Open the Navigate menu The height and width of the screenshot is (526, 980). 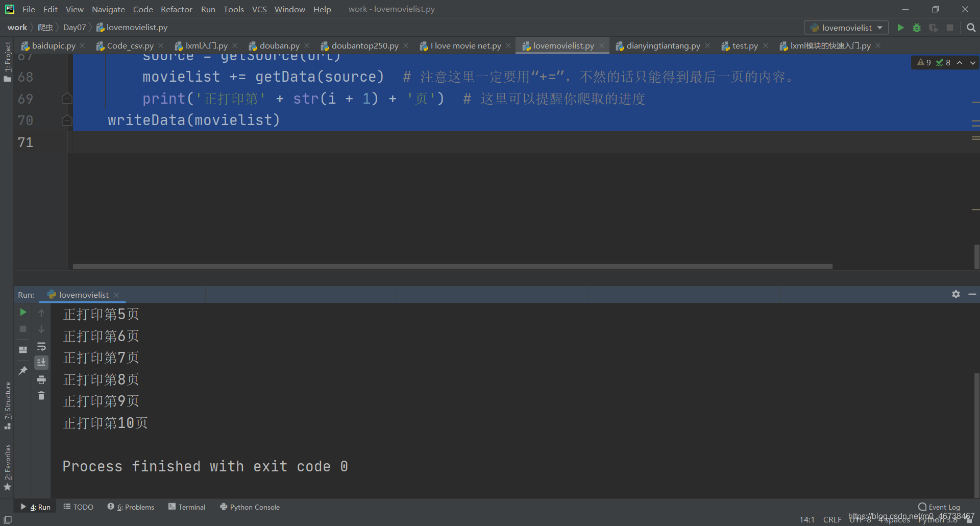pyautogui.click(x=108, y=9)
